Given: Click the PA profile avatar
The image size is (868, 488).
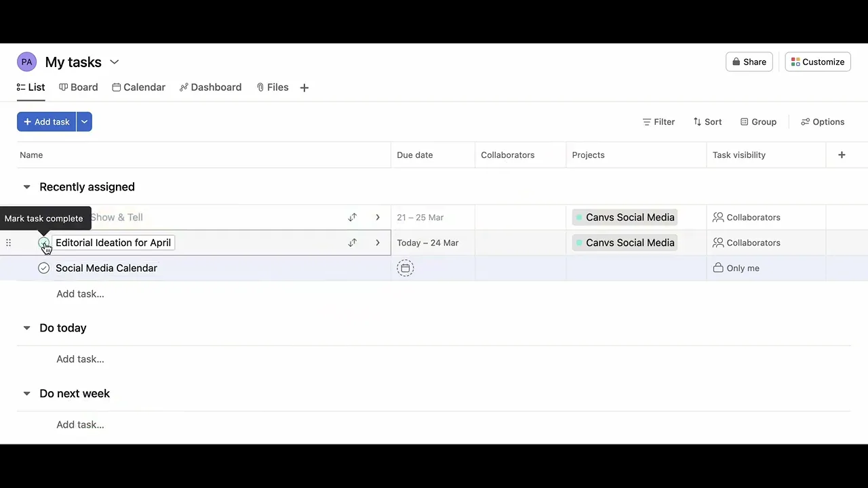Looking at the screenshot, I should (x=26, y=62).
